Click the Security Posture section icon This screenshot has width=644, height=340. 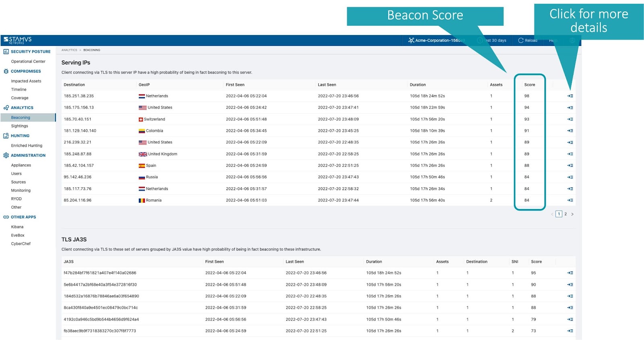[x=6, y=52]
